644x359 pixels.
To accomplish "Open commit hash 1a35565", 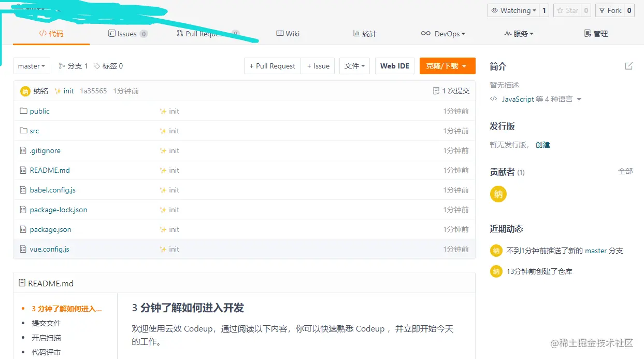I will click(93, 91).
